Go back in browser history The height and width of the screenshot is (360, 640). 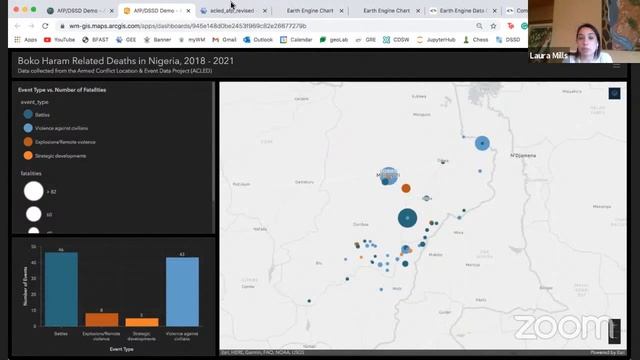coord(17,26)
